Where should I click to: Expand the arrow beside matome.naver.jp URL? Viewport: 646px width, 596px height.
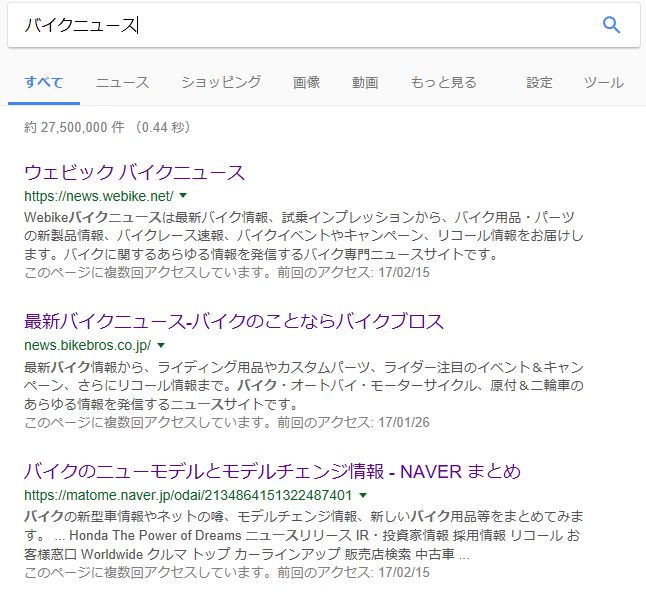tap(363, 495)
